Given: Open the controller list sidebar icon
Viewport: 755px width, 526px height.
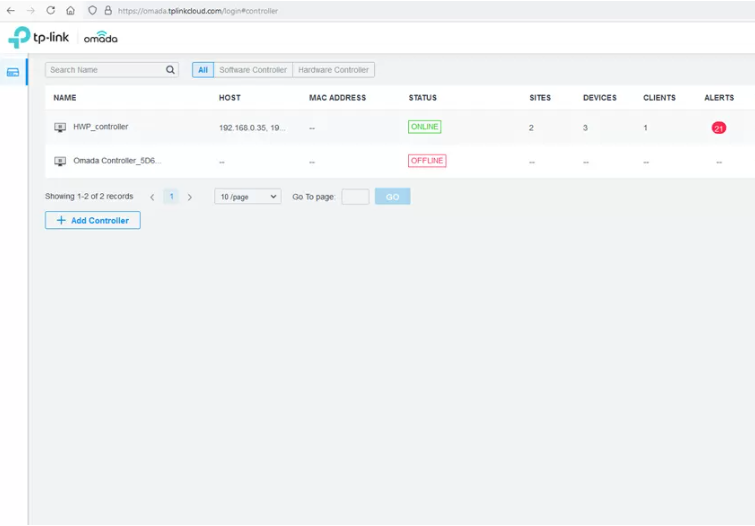Looking at the screenshot, I should tap(13, 72).
